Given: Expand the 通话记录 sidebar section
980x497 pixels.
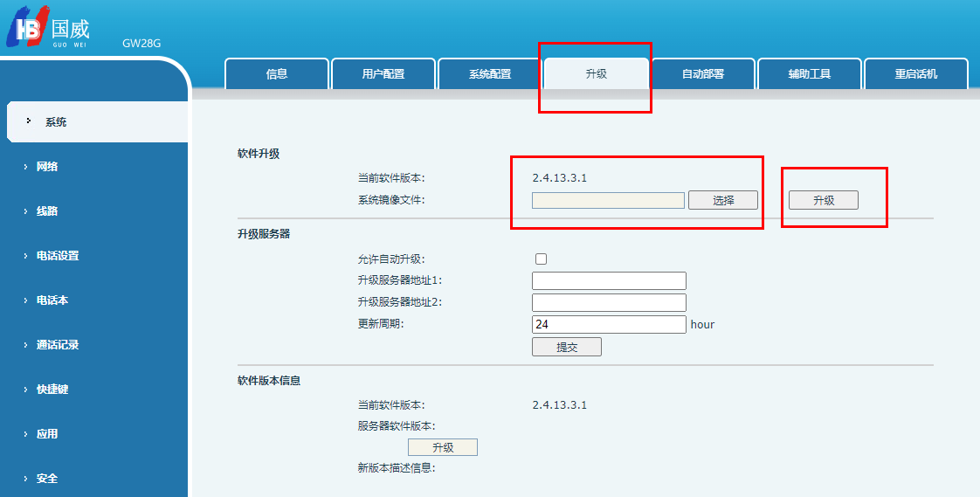Looking at the screenshot, I should click(58, 344).
